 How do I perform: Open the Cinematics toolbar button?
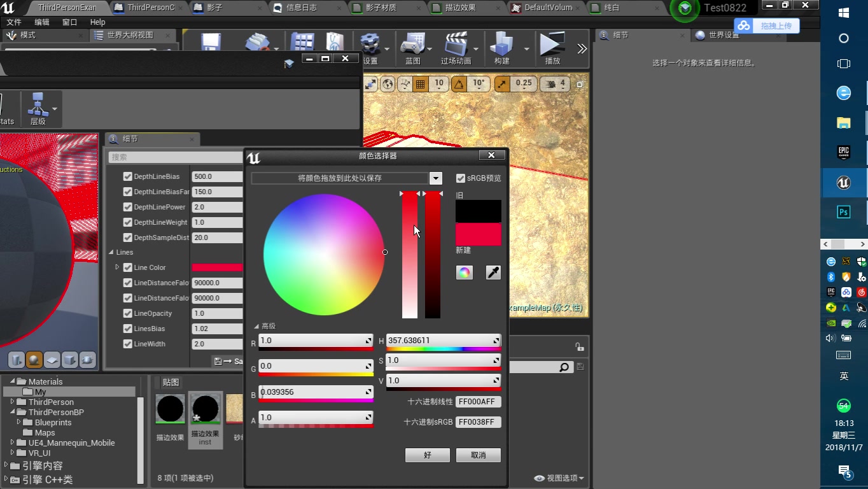(456, 49)
